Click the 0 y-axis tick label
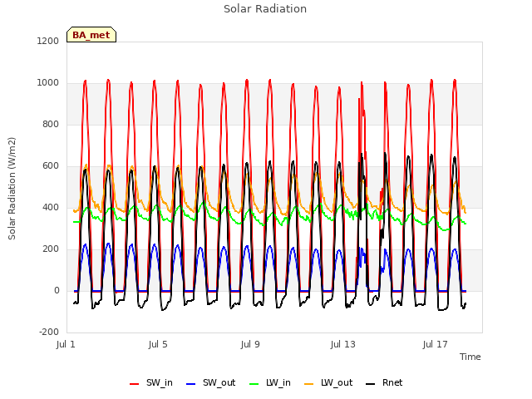 [x=57, y=290]
